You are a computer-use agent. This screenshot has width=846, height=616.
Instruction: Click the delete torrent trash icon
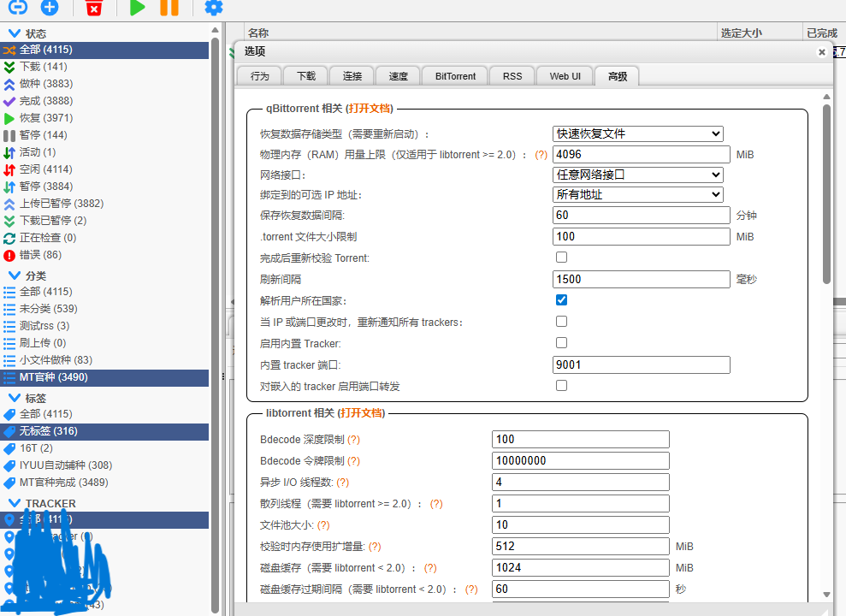(x=92, y=9)
